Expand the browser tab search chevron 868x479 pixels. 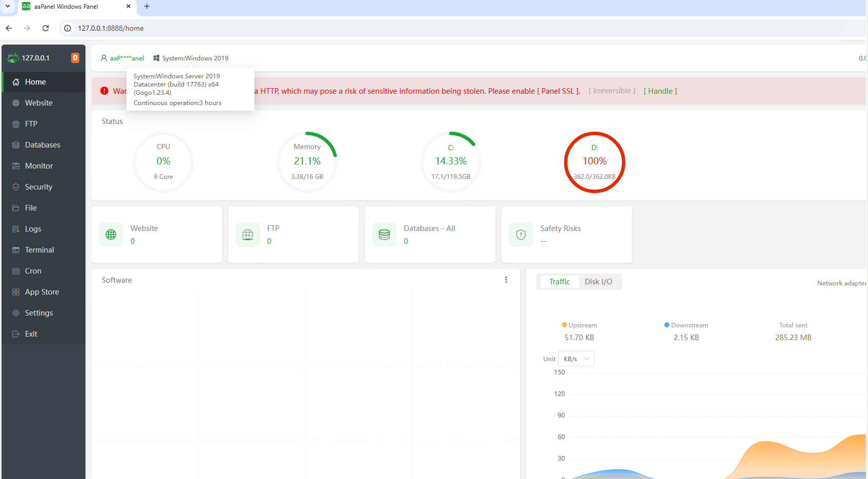[8, 7]
